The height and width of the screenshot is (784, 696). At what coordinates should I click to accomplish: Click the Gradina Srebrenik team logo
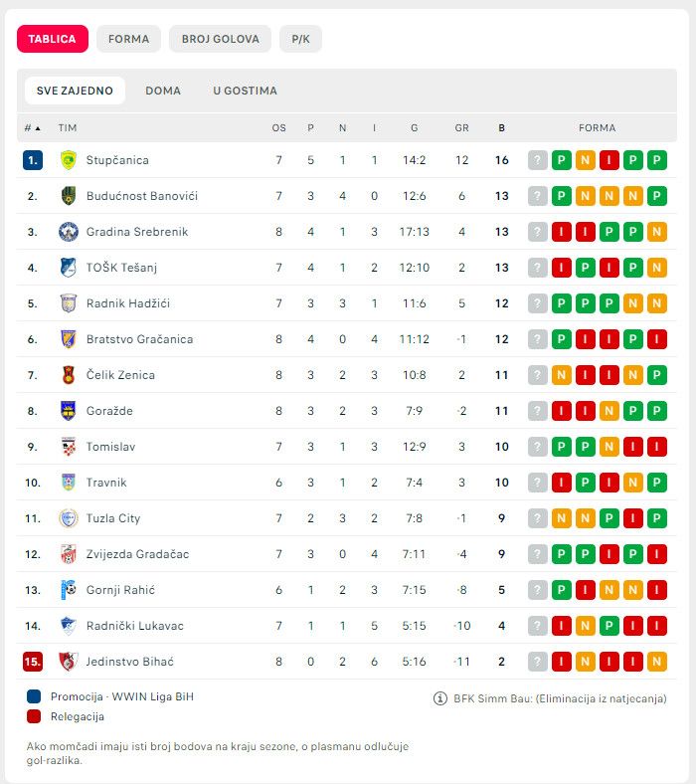tap(68, 232)
